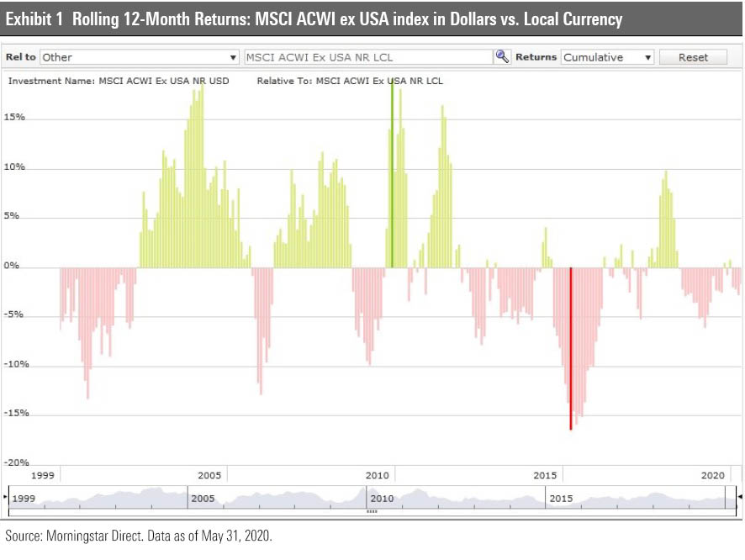This screenshot has height=560, width=745.
Task: Open the Returns Cumulative dropdown
Action: (x=607, y=57)
